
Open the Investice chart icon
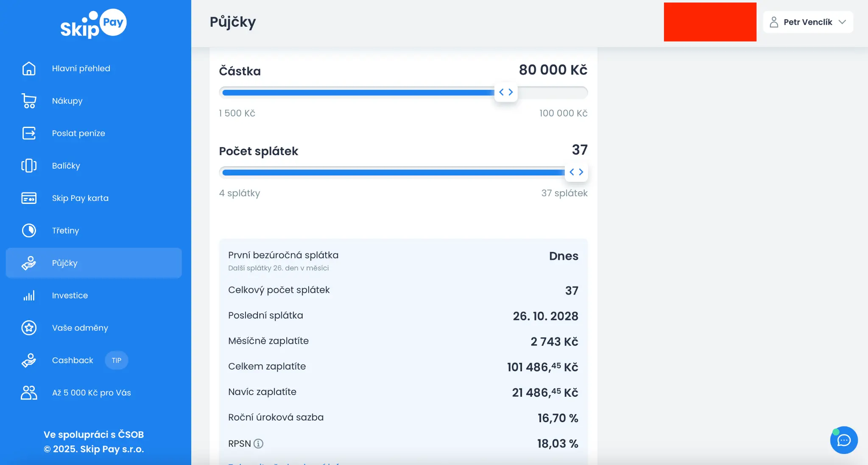[28, 295]
